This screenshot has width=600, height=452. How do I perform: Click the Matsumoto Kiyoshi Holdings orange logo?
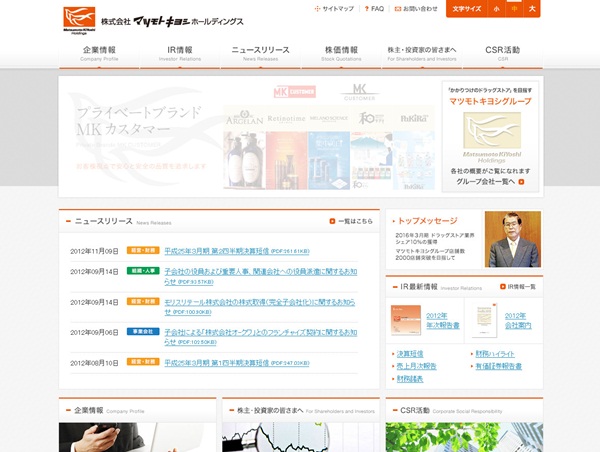tap(79, 20)
